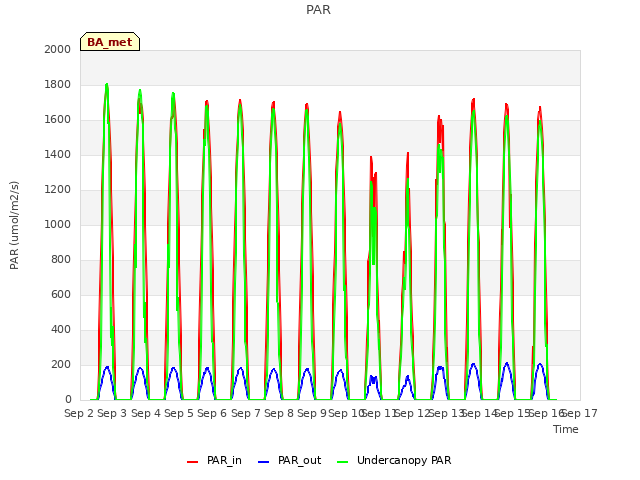Click the BA_met annotation label
The image size is (640, 480).
click(x=110, y=42)
